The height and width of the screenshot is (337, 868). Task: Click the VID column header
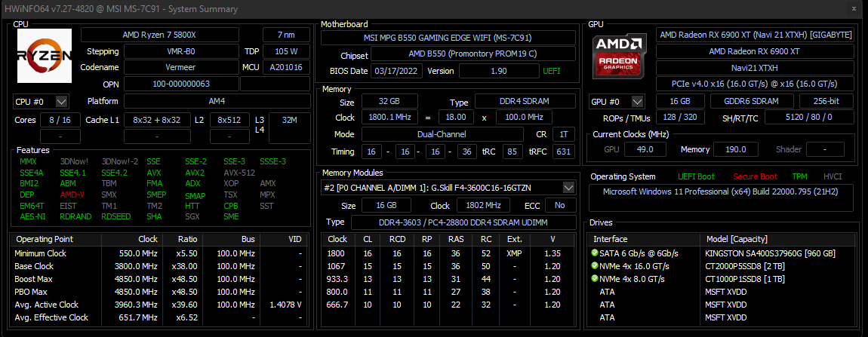point(282,240)
